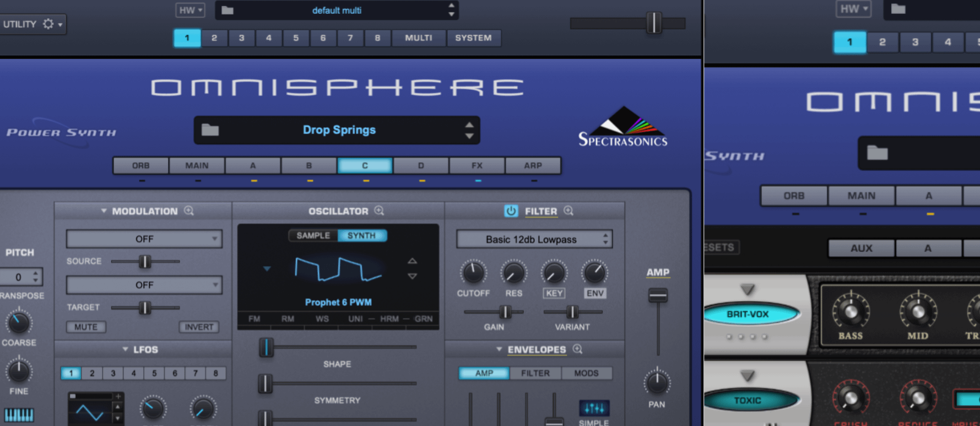Screen dimensions: 980x426
Task: Adjust the Coarse pitch knob
Action: [x=19, y=322]
